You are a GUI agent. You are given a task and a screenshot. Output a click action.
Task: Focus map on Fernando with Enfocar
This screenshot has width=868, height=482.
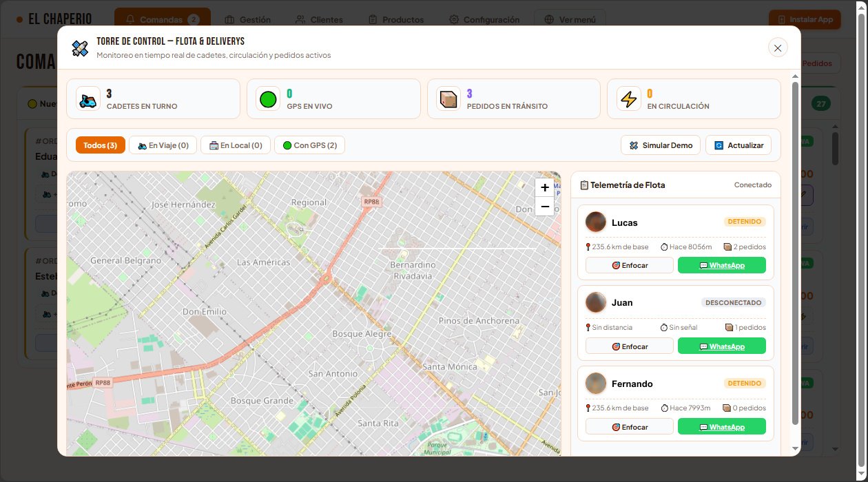coord(630,427)
